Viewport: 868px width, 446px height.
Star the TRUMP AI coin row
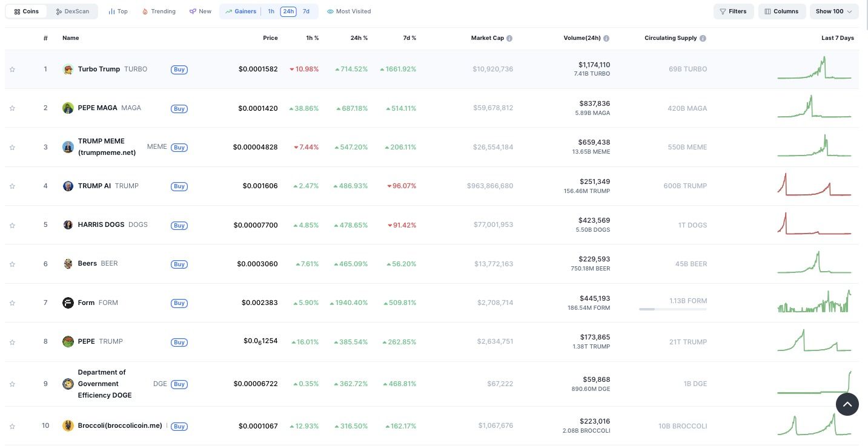(x=12, y=186)
